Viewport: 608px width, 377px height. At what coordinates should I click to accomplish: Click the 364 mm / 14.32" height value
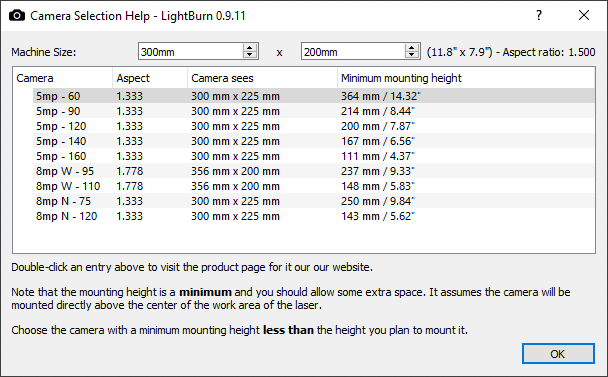click(x=381, y=96)
